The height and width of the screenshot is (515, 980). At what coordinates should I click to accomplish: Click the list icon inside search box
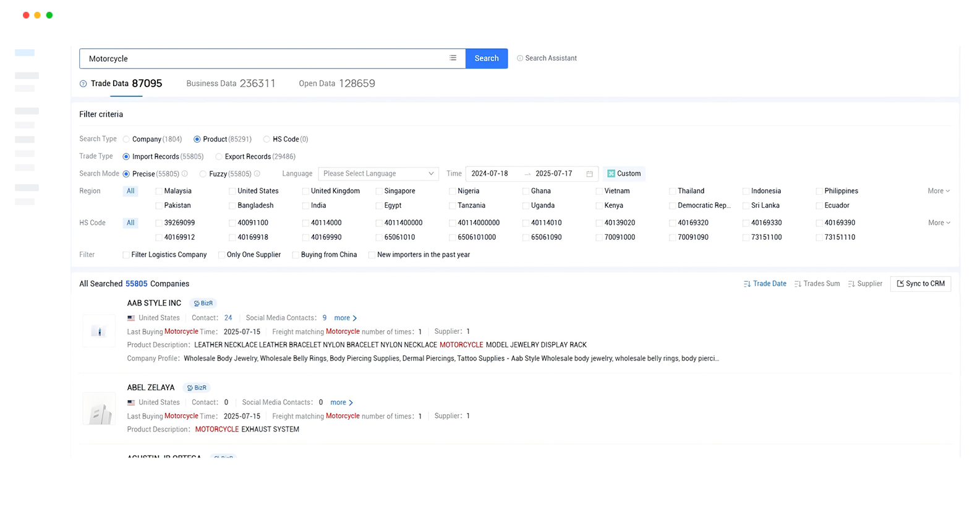click(x=453, y=58)
